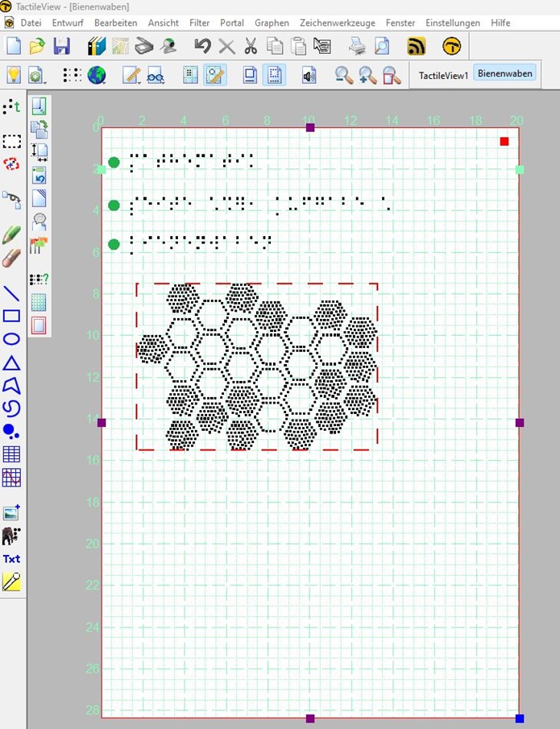
Task: Click the elephant braille image catalog icon
Action: [x=11, y=536]
